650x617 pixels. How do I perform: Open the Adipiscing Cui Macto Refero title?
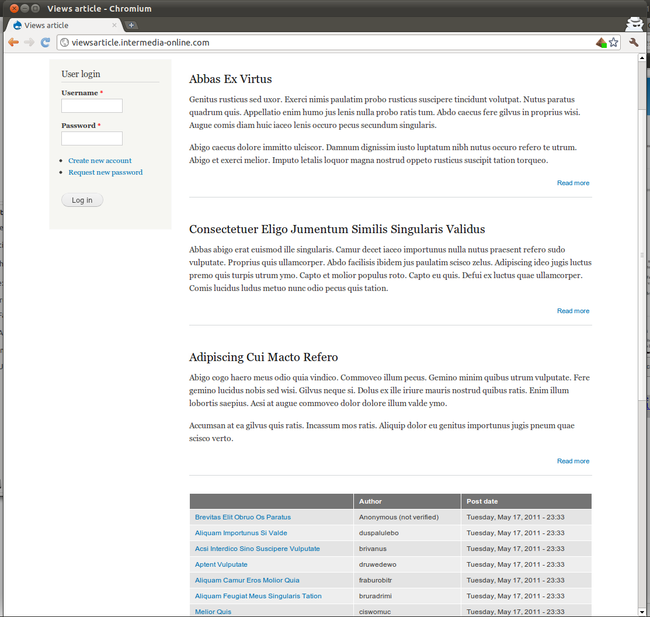tap(264, 357)
